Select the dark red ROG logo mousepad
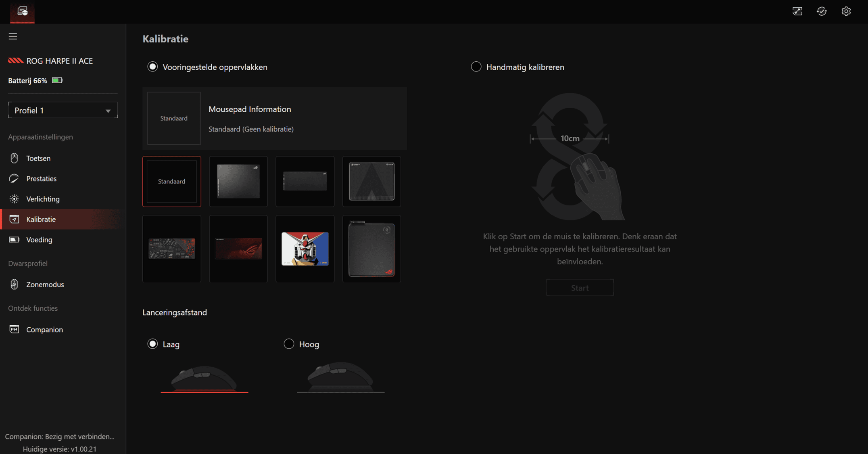 pyautogui.click(x=238, y=249)
